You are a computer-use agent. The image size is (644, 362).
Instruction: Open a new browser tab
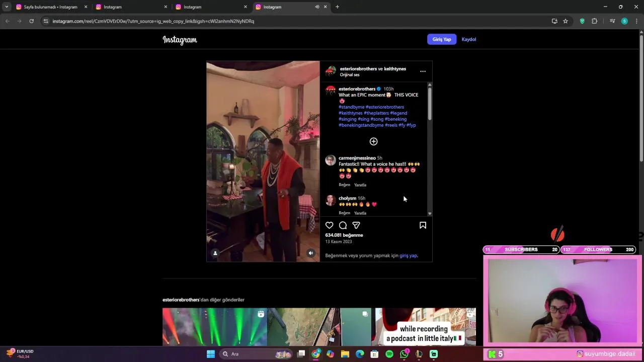pos(337,7)
